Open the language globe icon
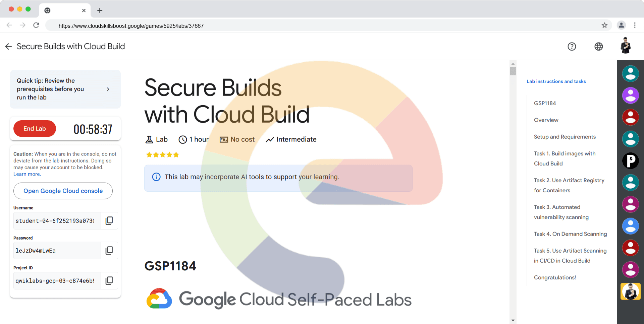Viewport: 644px width, 324px height. (599, 47)
